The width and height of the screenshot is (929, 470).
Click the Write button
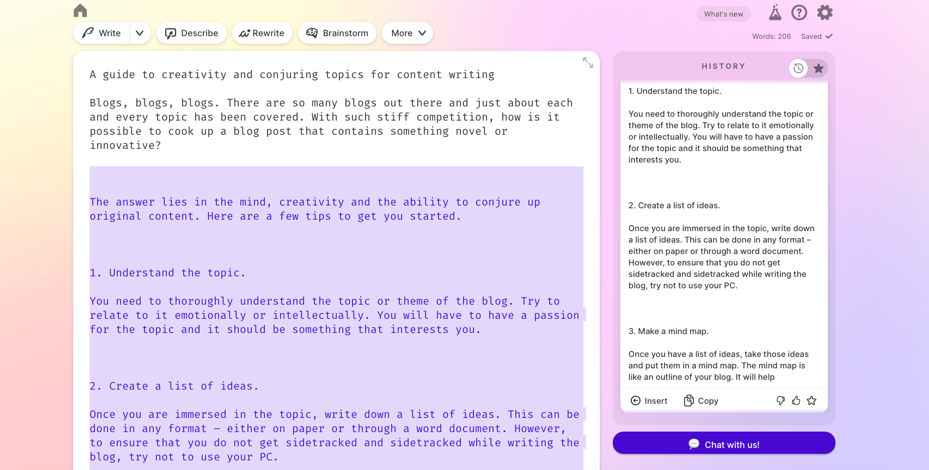pyautogui.click(x=101, y=33)
